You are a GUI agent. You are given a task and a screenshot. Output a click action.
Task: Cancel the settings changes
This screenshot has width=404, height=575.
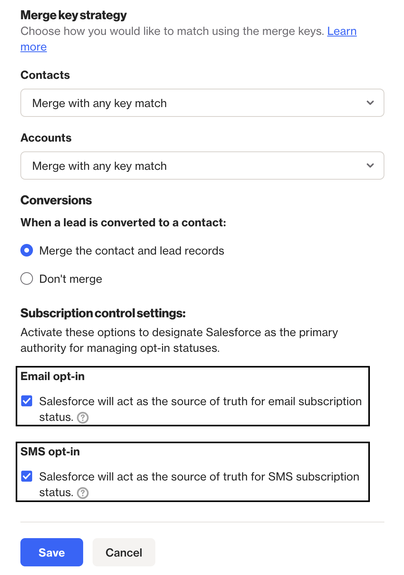coord(124,552)
